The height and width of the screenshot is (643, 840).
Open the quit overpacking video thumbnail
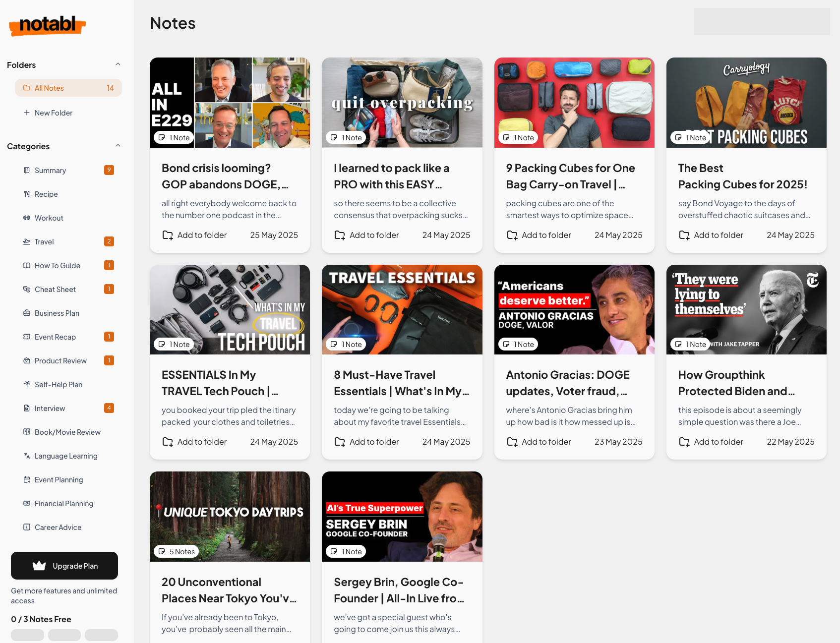click(402, 103)
